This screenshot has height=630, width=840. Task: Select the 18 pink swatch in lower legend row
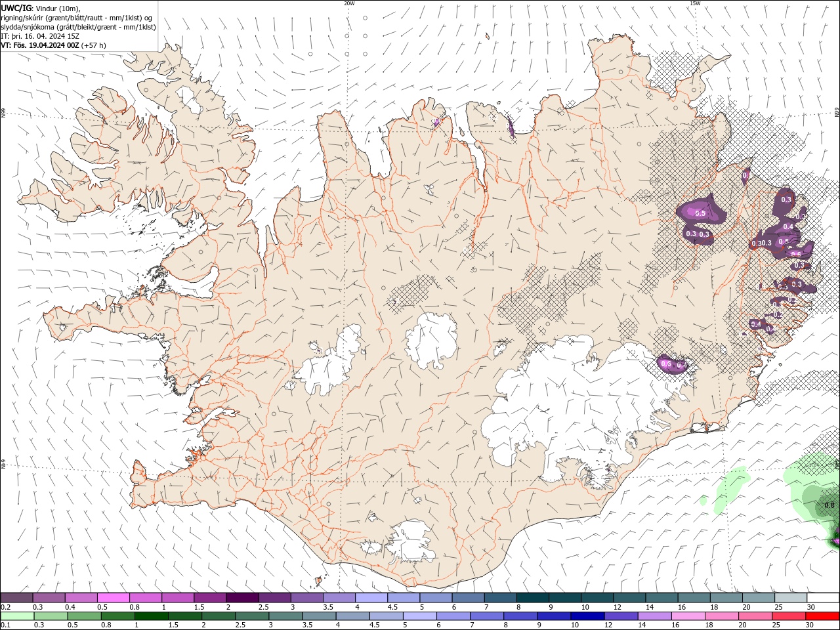[722, 616]
